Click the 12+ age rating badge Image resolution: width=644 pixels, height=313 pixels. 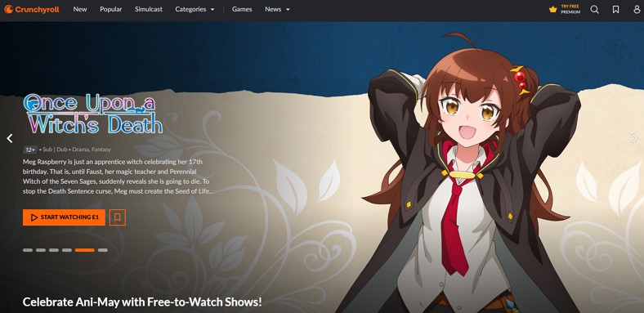click(30, 150)
